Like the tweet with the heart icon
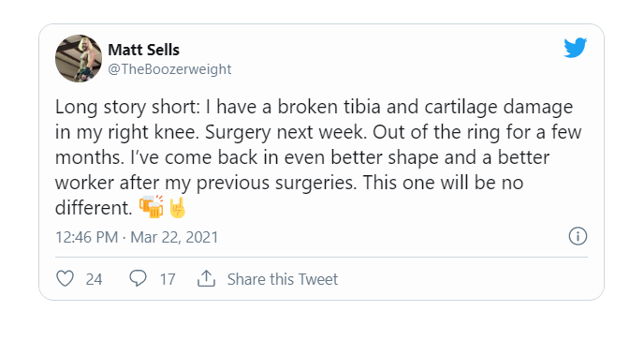 [65, 279]
